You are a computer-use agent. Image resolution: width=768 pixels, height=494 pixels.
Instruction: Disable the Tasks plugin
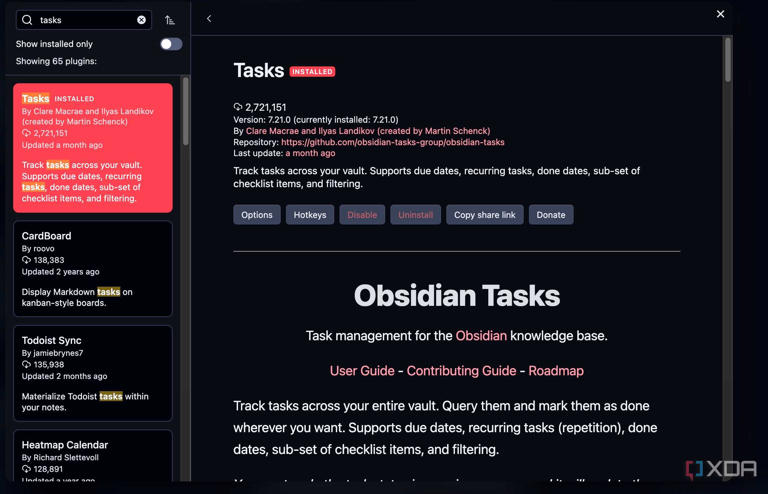pyautogui.click(x=362, y=215)
